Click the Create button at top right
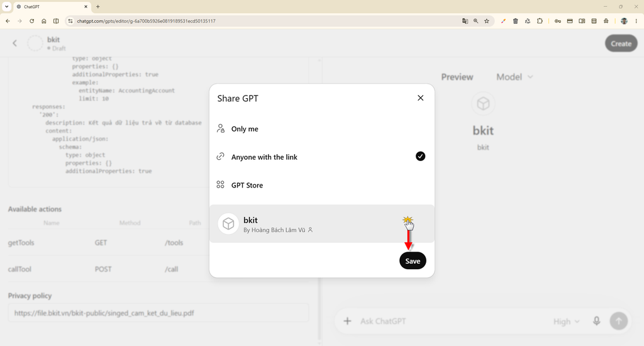This screenshot has height=346, width=644. coord(621,43)
